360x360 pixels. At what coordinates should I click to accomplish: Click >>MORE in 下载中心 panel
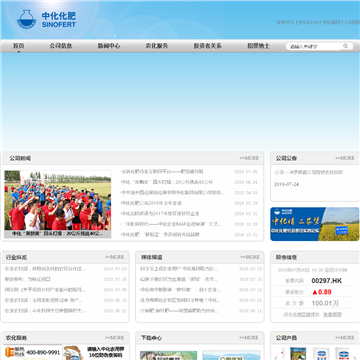pos(249,338)
